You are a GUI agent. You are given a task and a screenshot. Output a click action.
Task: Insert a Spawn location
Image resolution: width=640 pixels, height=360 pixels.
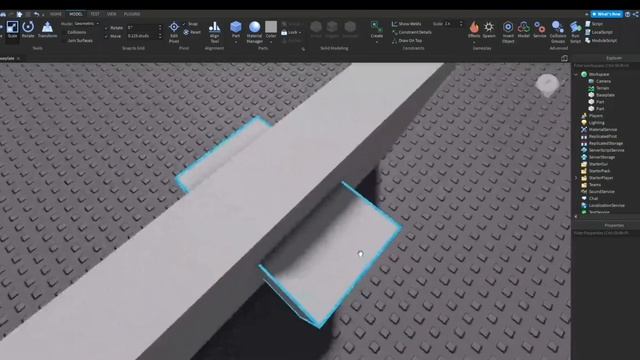[489, 30]
